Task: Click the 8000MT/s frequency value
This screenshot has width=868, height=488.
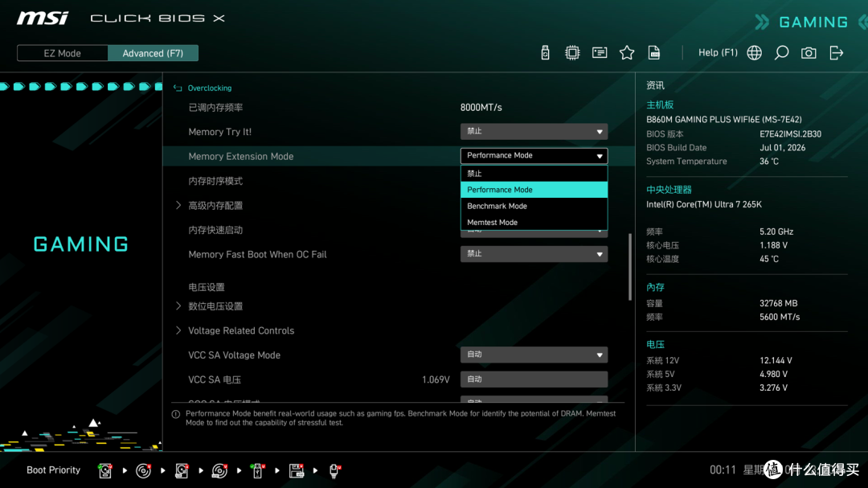Action: [x=481, y=108]
